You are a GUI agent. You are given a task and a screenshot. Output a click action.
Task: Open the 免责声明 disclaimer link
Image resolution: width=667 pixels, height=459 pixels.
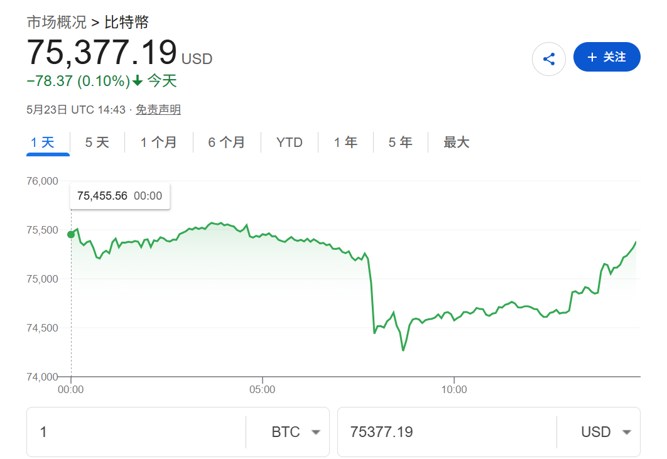158,110
